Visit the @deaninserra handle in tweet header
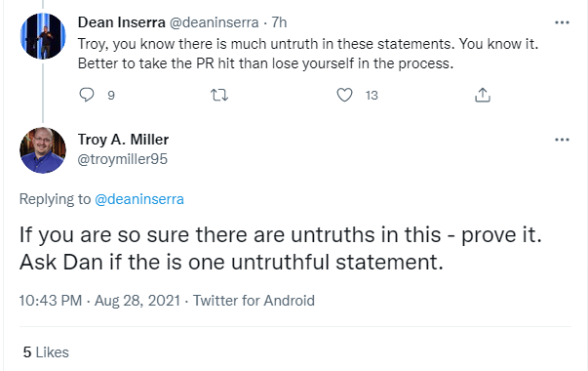This screenshot has height=371, width=588. (x=215, y=22)
